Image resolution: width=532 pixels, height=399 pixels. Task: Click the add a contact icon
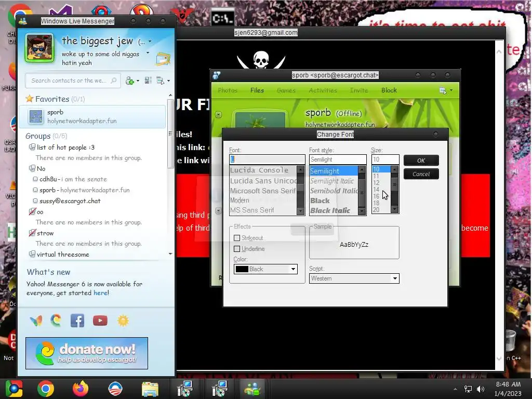[x=129, y=81]
